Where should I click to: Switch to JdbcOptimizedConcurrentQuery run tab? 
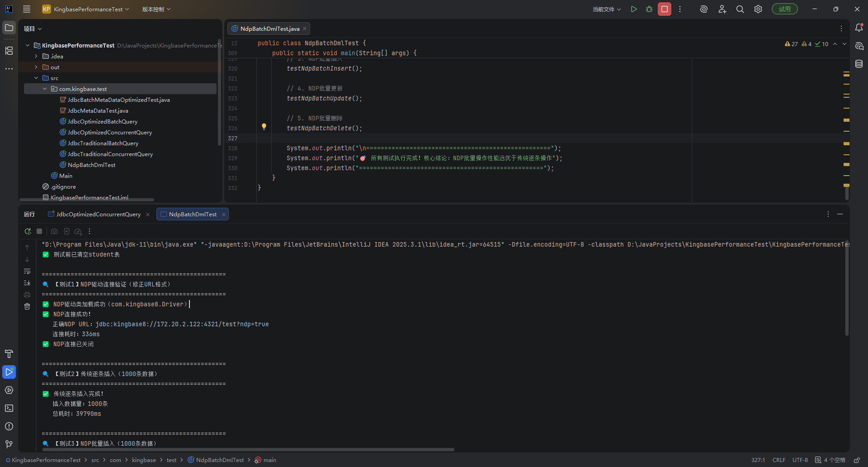[98, 214]
